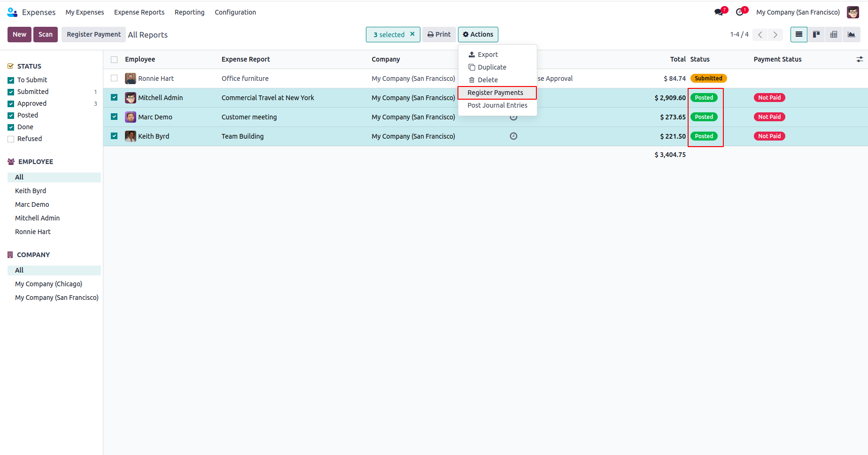Open the Office furniture report
868x455 pixels.
point(245,78)
